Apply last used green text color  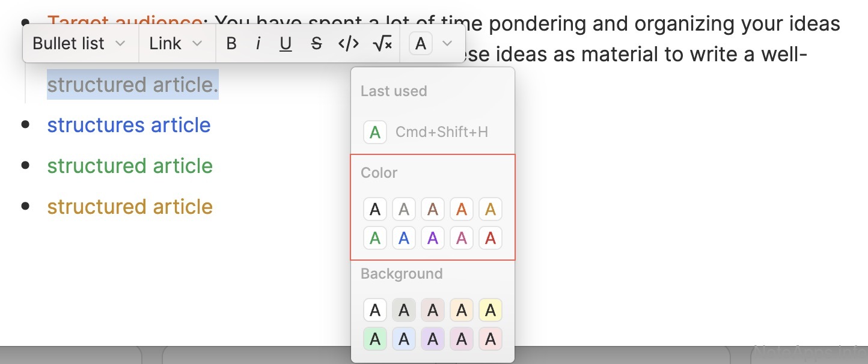[375, 132]
